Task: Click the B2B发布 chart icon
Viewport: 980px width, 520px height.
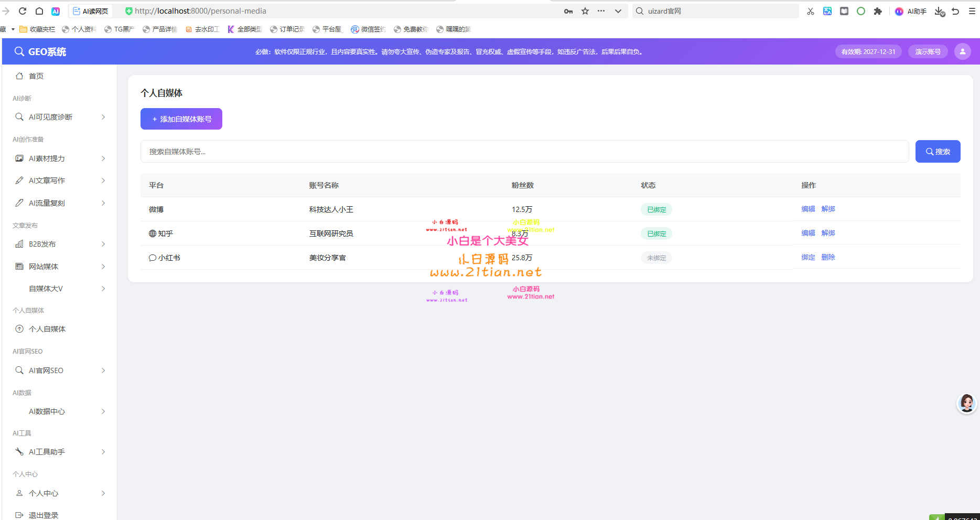Action: (x=19, y=244)
